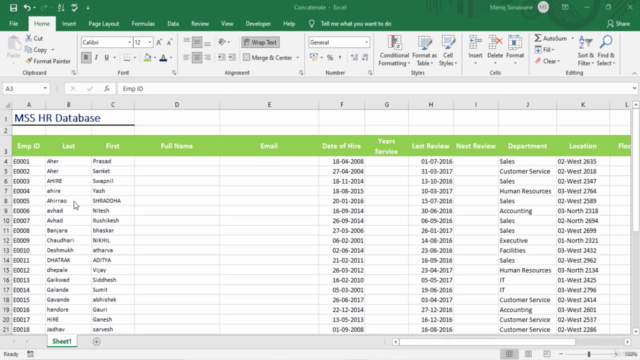This screenshot has width=640, height=360.
Task: Select the Sheet1 tab
Action: click(62, 341)
